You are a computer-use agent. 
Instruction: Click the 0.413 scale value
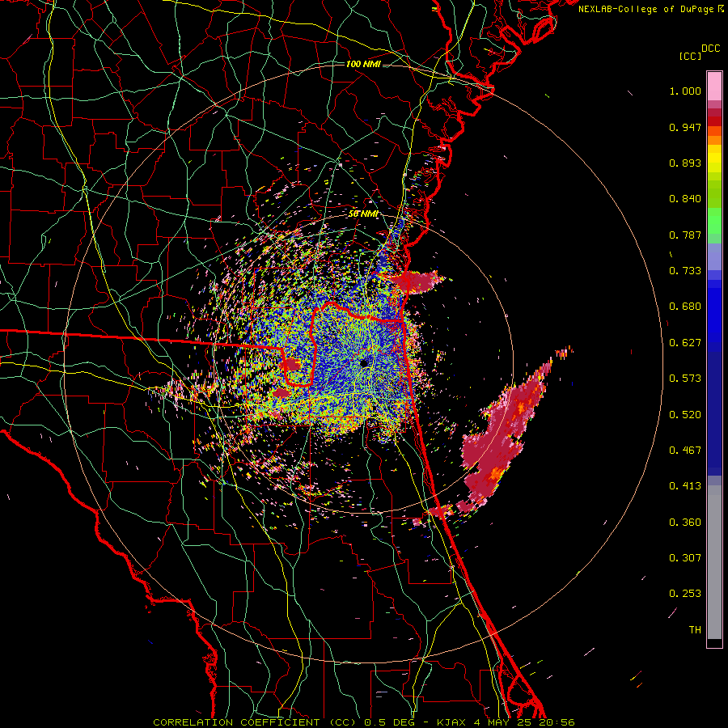tap(685, 486)
